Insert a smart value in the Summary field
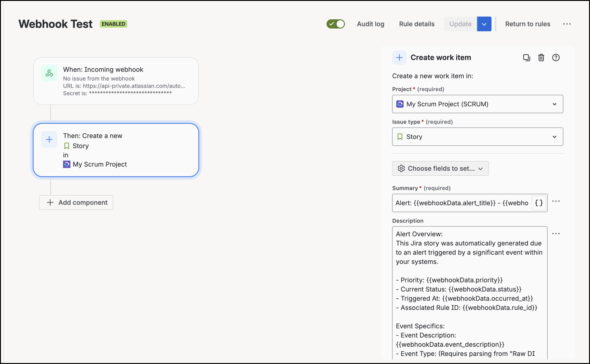Screen dimensions: 590x364 (538, 203)
